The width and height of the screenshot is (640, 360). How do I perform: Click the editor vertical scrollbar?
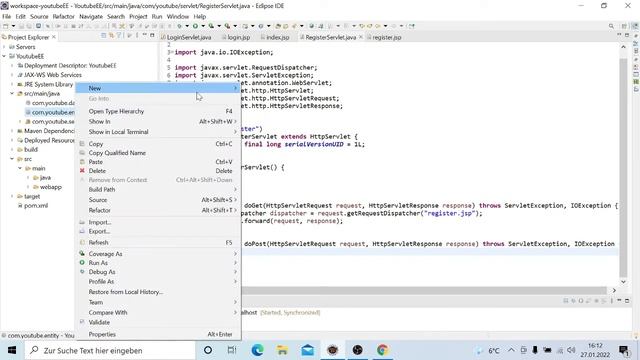click(x=623, y=167)
